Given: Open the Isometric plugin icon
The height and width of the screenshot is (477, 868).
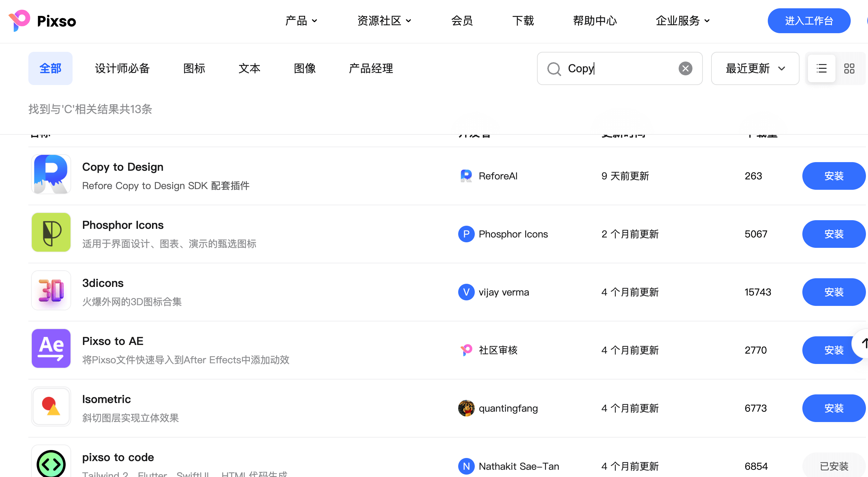Looking at the screenshot, I should [51, 406].
